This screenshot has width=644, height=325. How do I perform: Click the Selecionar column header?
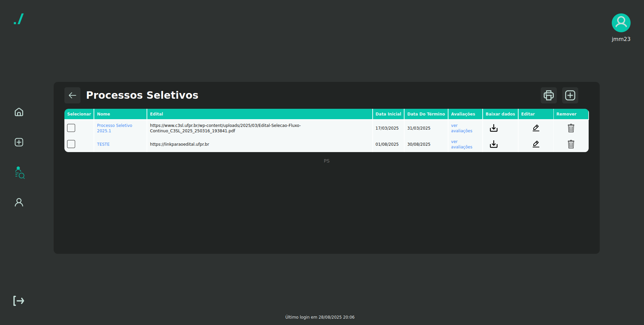[x=79, y=114]
